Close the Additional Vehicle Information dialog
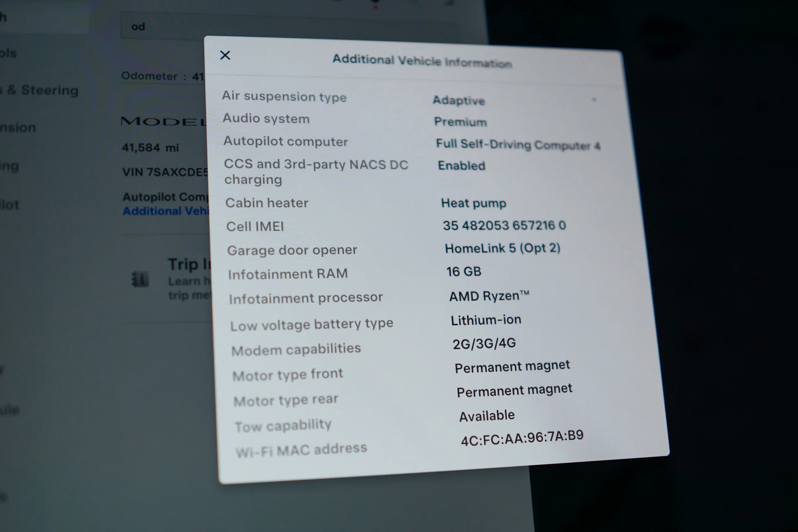The width and height of the screenshot is (798, 532). [x=225, y=55]
